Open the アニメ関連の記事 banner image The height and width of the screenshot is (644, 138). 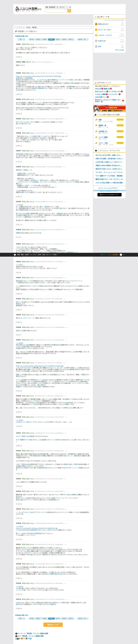tap(109, 109)
